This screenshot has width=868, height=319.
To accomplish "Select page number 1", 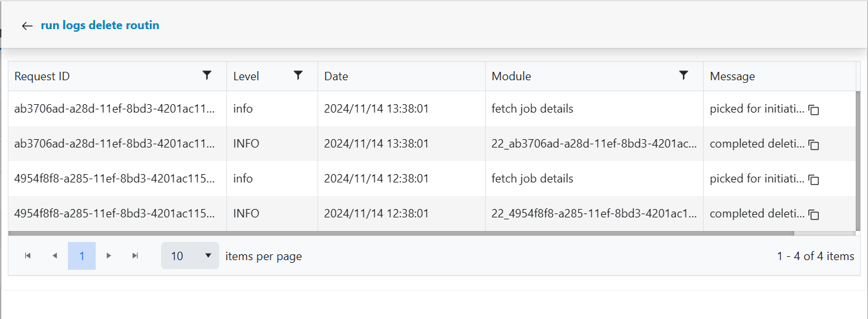I will (81, 256).
